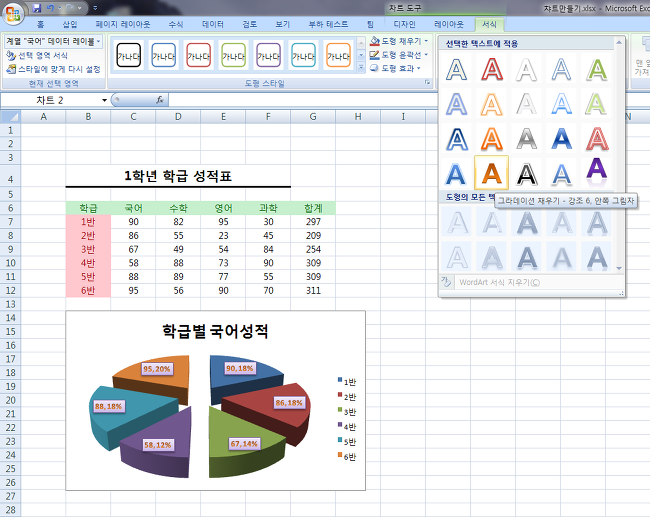This screenshot has height=517, width=650.
Task: Apply purple outline shape style thumbnail
Action: [x=268, y=56]
